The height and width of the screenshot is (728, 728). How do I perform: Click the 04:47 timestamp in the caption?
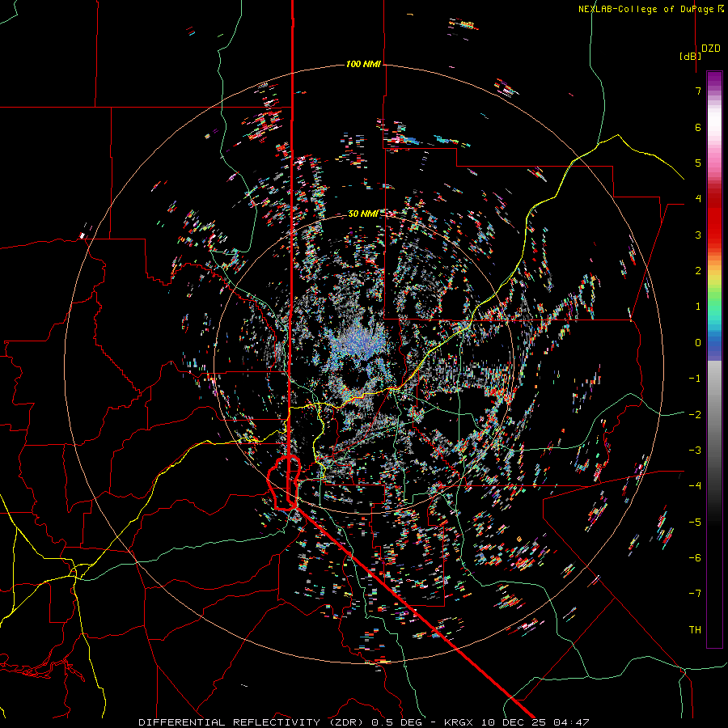coord(574,722)
